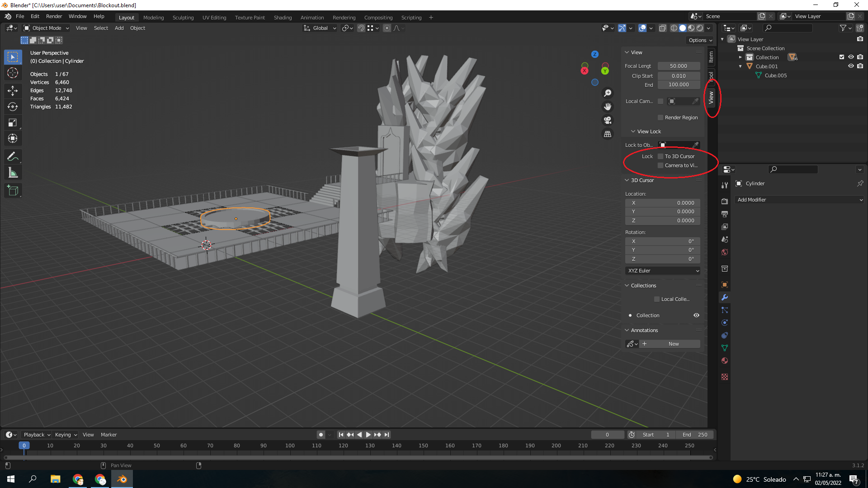Screen dimensions: 868x488
Task: Select the Move tool in the toolbar
Action: tap(13, 91)
